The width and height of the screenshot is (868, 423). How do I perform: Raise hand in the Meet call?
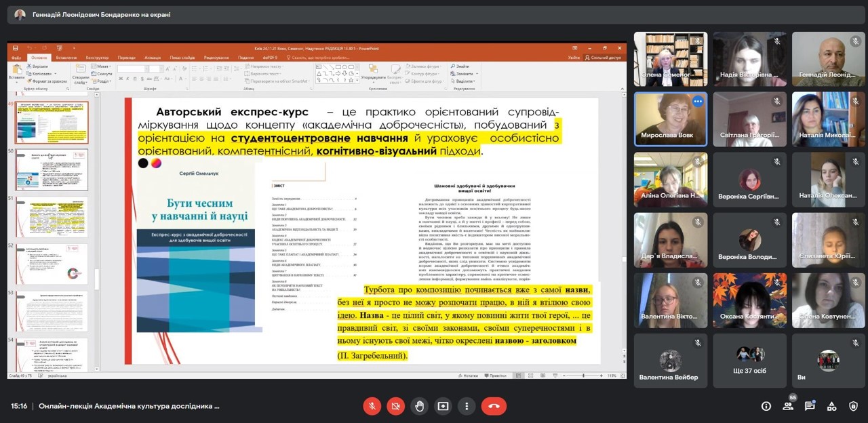pos(419,406)
